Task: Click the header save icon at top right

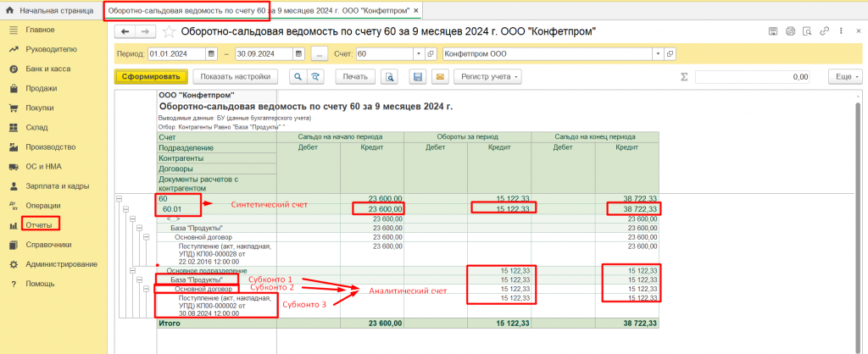Action: pyautogui.click(x=773, y=31)
